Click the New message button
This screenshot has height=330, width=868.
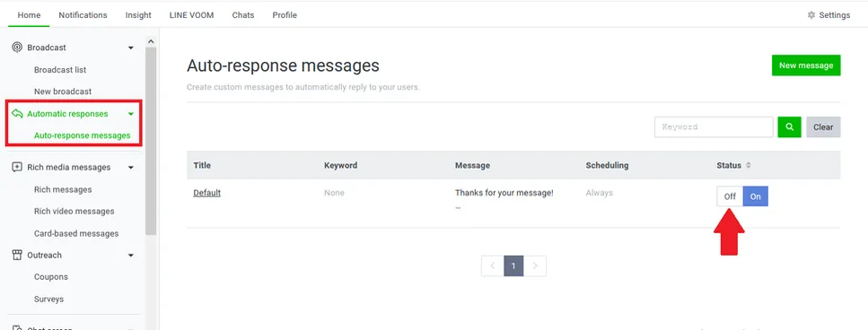point(806,65)
